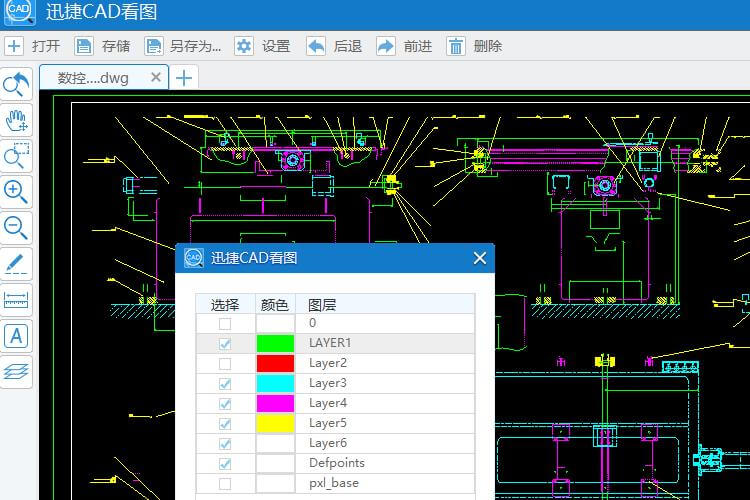Toggle the Defpoints checkbox
Image resolution: width=750 pixels, height=500 pixels.
pos(225,464)
